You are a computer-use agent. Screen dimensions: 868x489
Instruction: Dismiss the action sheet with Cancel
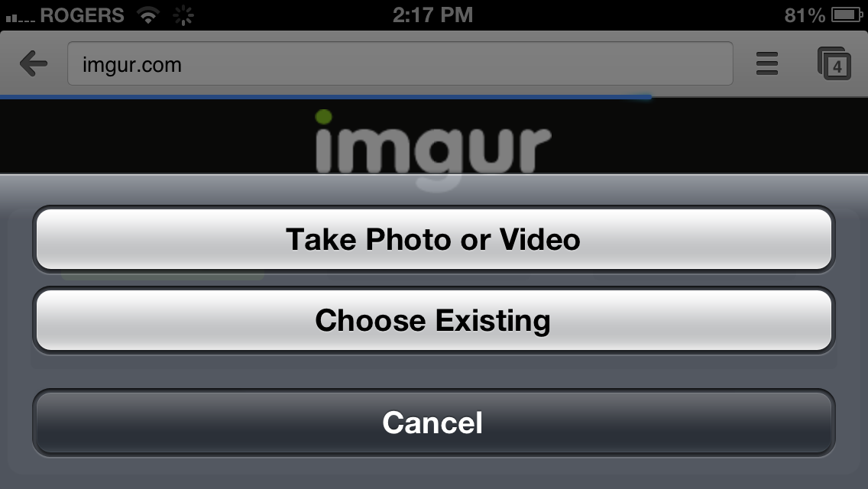(x=433, y=423)
